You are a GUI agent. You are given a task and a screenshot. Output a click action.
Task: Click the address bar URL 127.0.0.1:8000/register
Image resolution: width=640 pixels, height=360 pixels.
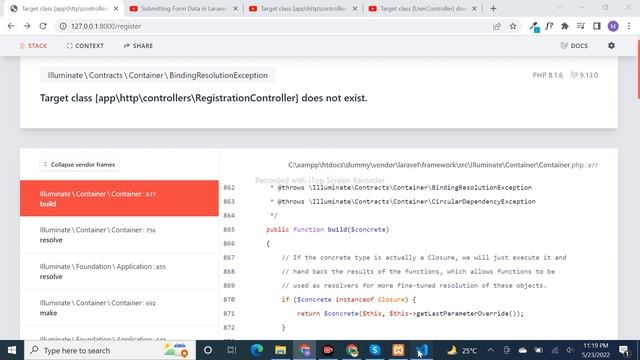coord(106,26)
